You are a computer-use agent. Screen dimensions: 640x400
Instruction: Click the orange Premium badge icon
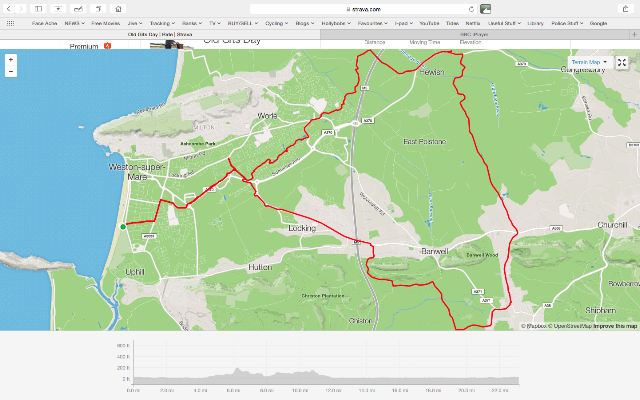(x=107, y=46)
